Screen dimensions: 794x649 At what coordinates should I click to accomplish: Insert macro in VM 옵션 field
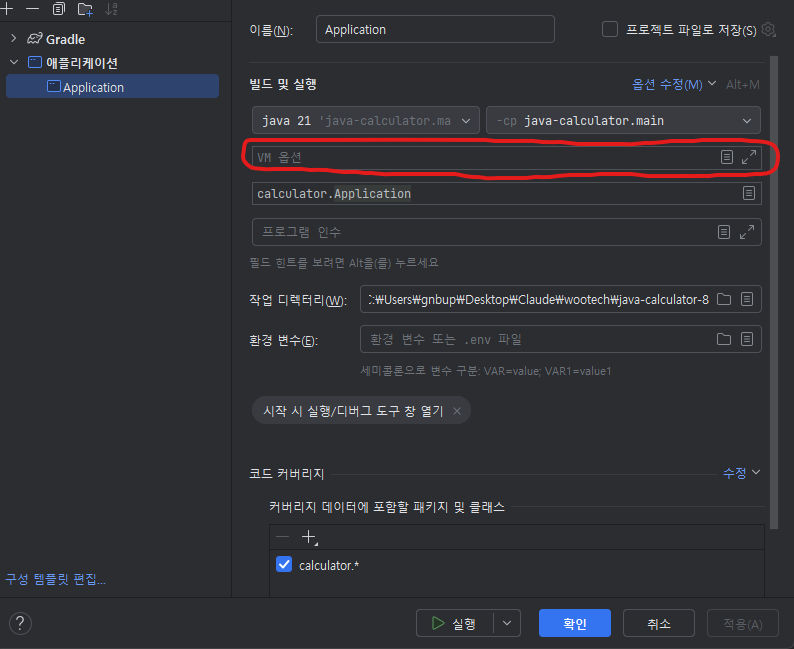(727, 157)
